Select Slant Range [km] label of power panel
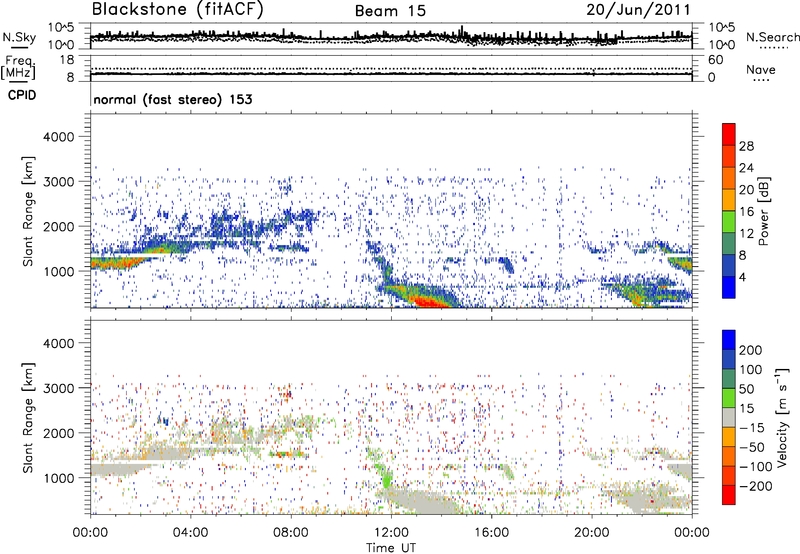This screenshot has height=554, width=800. (29, 211)
